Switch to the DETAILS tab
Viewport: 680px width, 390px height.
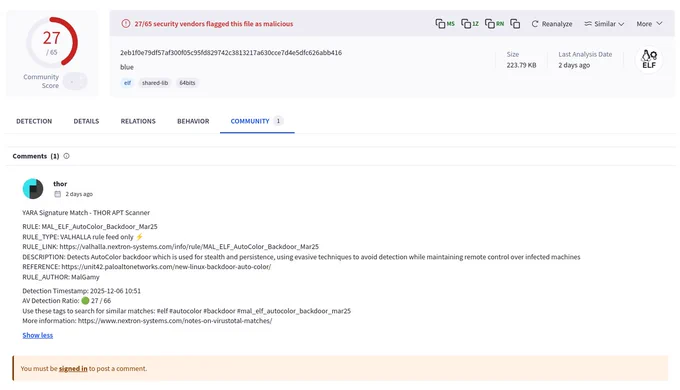86,121
